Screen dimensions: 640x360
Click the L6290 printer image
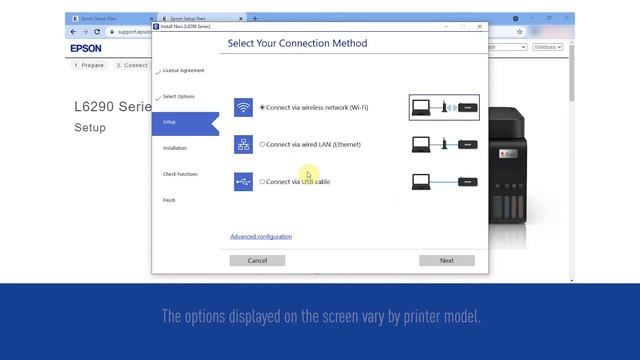point(508,165)
